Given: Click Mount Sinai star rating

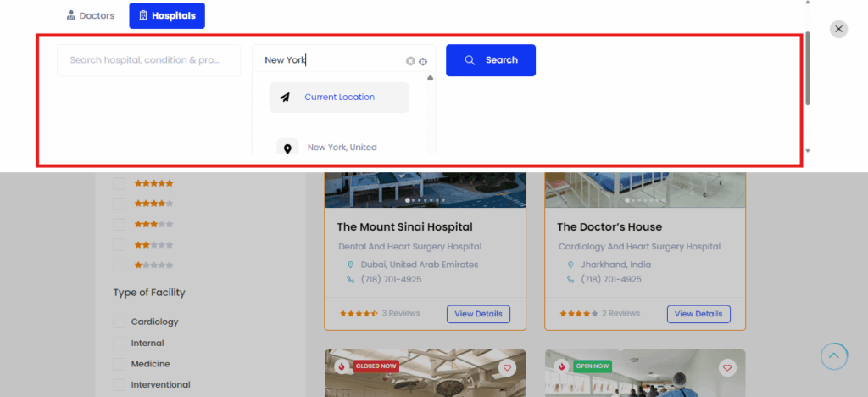Looking at the screenshot, I should tap(359, 313).
